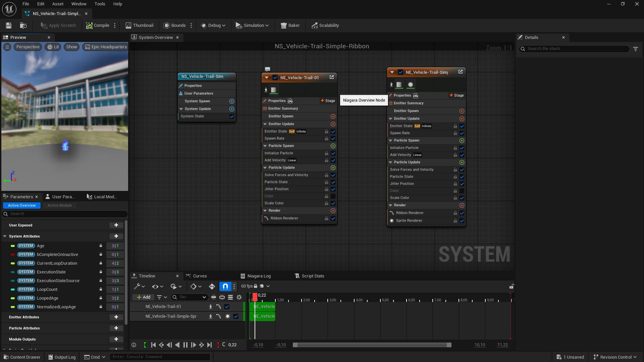Toggle snapping magnet icon in the timeline toolbar

[x=225, y=286]
